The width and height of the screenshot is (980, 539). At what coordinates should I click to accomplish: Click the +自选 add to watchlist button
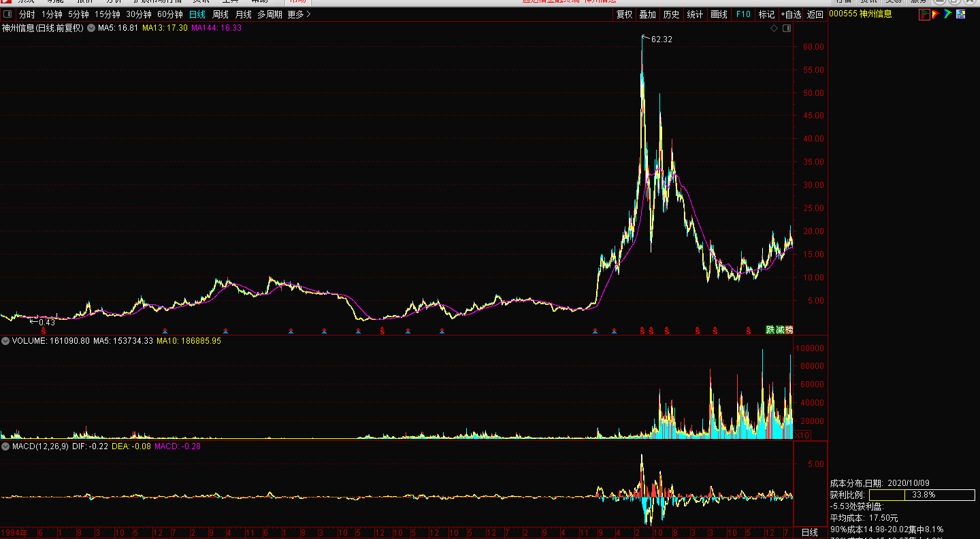coord(790,14)
